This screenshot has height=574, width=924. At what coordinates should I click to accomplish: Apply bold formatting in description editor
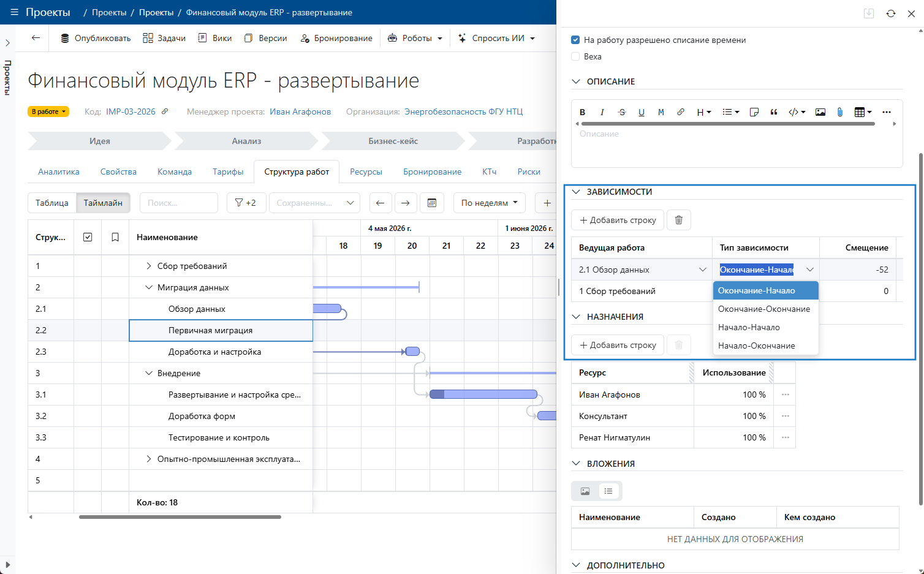[583, 112]
